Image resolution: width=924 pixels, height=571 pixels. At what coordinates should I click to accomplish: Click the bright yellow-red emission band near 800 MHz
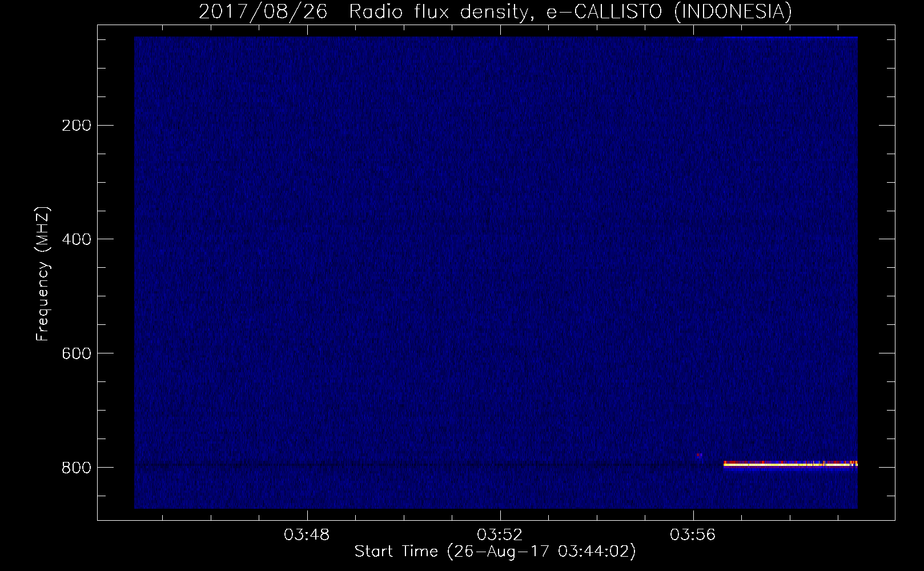click(x=790, y=464)
